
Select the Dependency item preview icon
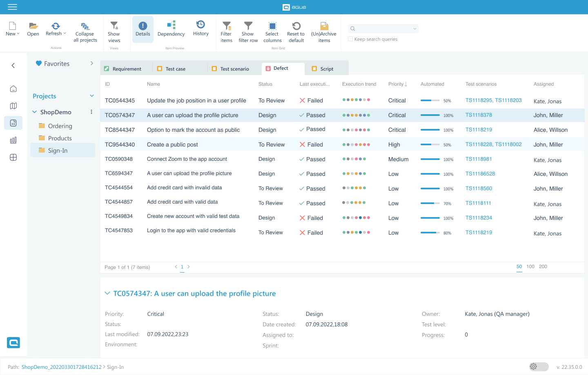tap(171, 29)
